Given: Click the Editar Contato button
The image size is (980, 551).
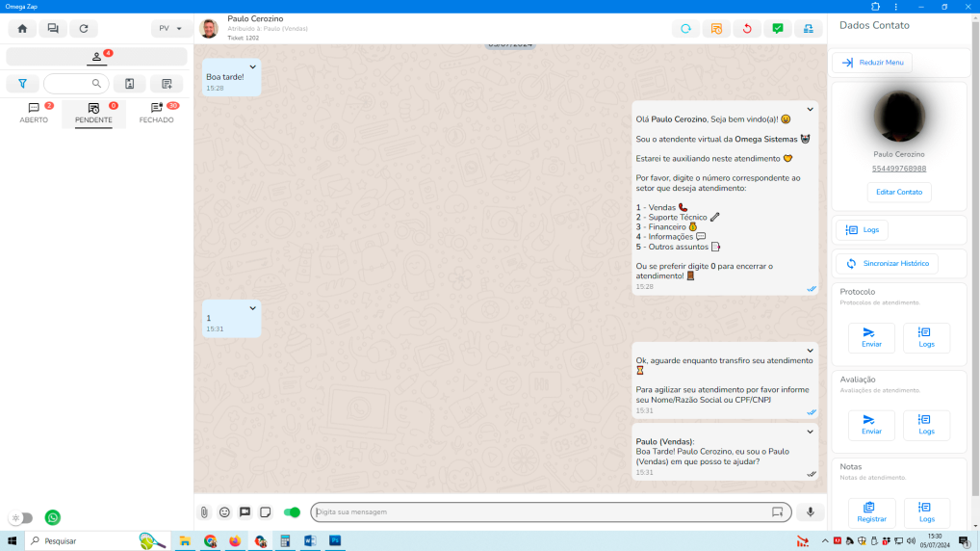Looking at the screenshot, I should 899,192.
